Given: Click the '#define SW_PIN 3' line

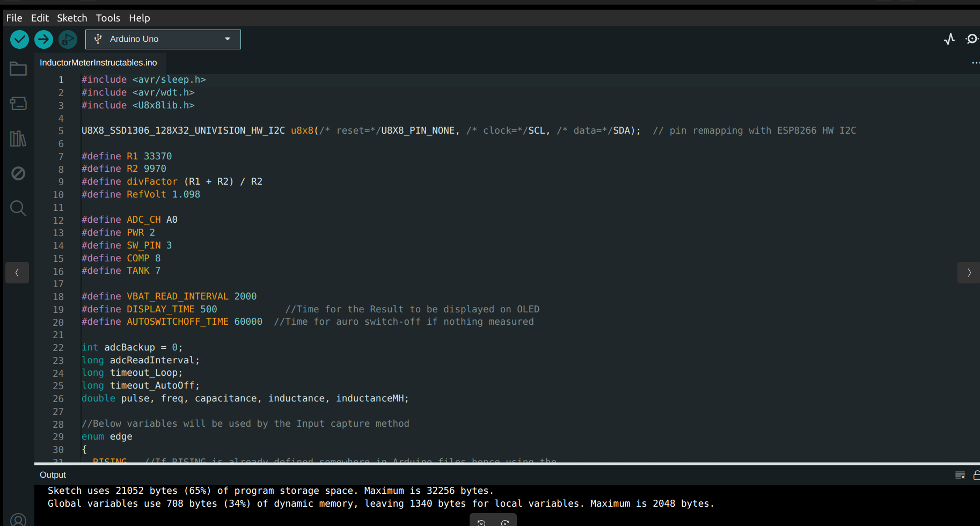Looking at the screenshot, I should (127, 245).
